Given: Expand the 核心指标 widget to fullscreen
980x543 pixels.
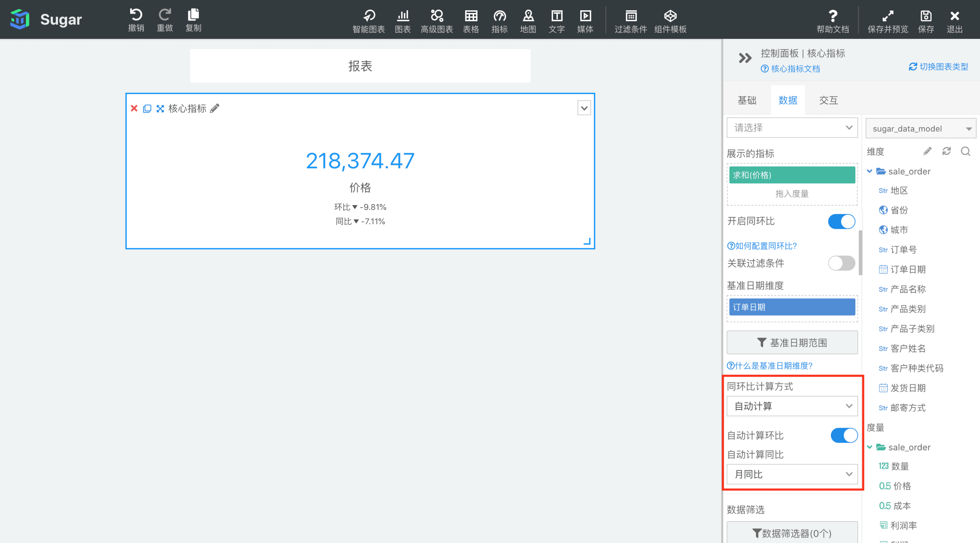Looking at the screenshot, I should pos(160,108).
